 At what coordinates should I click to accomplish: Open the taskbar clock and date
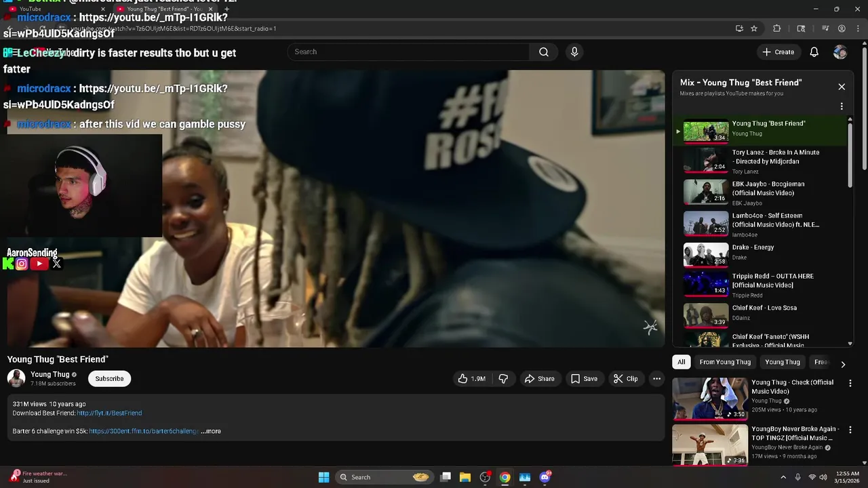pos(848,477)
